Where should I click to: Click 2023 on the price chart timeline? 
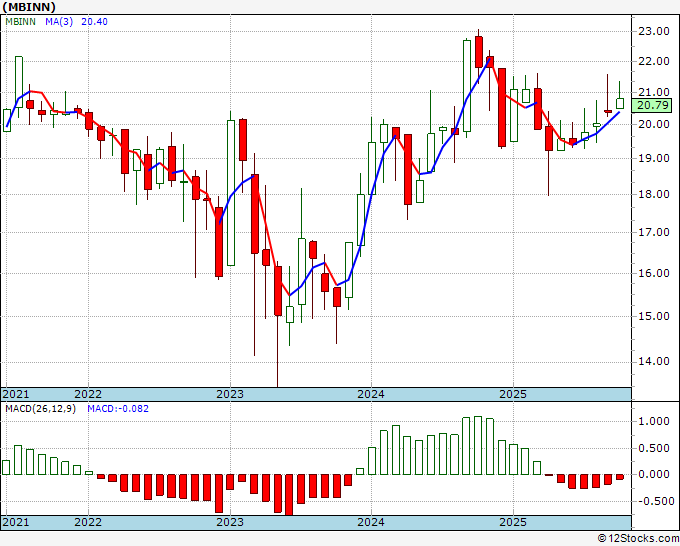pos(230,394)
